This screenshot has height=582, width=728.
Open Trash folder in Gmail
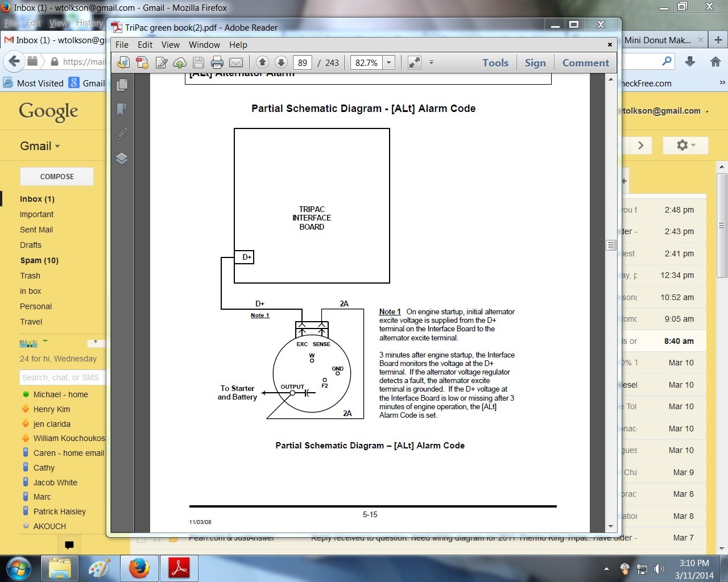point(30,276)
